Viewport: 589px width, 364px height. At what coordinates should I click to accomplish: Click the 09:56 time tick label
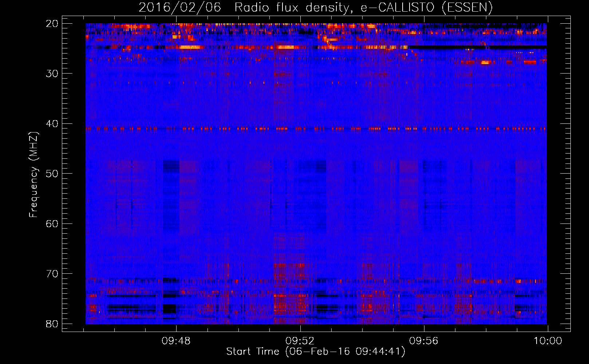[x=424, y=341]
